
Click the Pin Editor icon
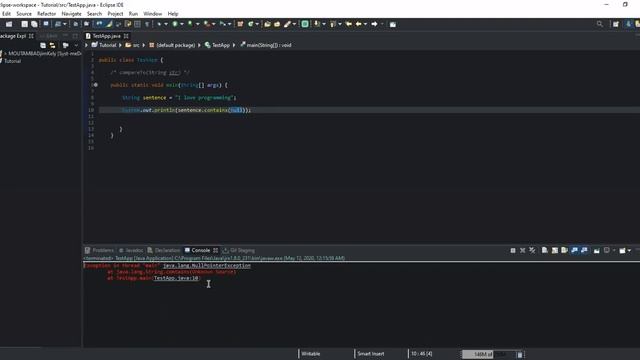click(x=393, y=24)
